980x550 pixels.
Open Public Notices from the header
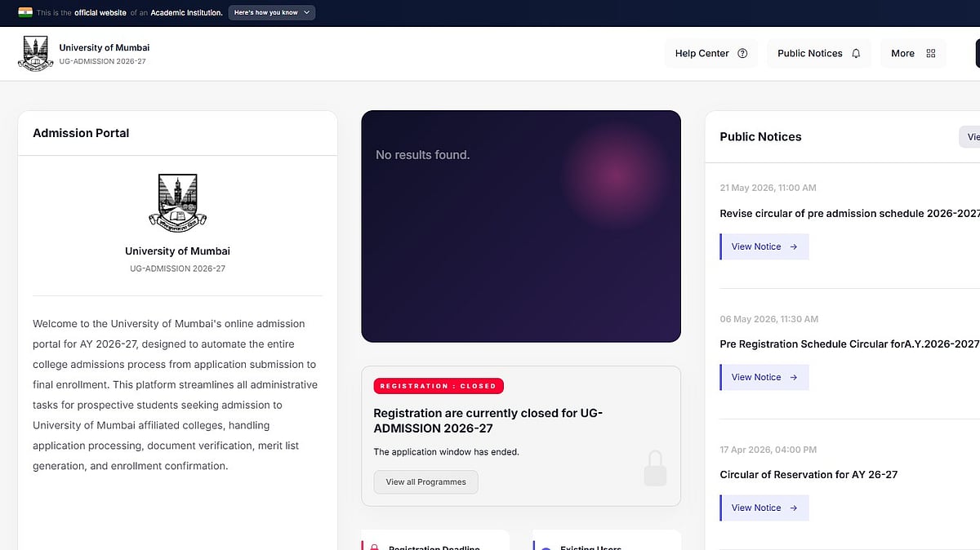point(819,53)
